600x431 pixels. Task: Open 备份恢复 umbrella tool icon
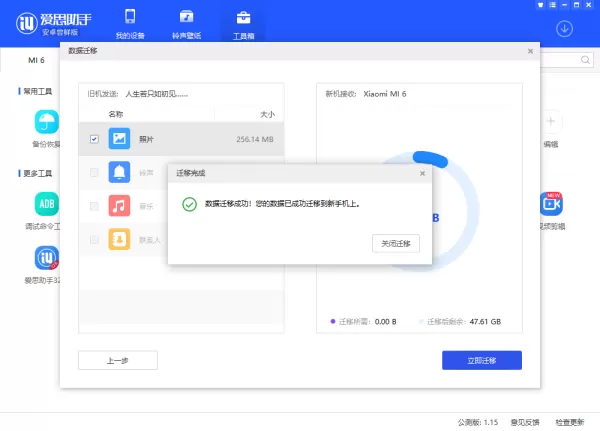[47, 122]
